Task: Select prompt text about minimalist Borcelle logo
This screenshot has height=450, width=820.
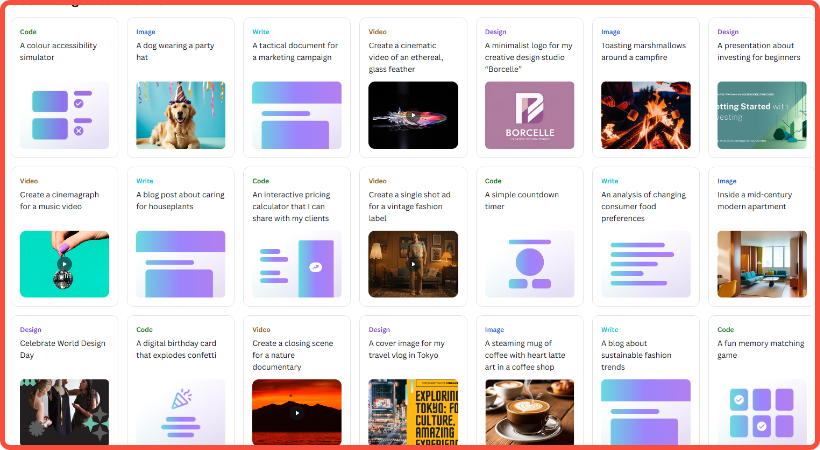Action: click(529, 57)
